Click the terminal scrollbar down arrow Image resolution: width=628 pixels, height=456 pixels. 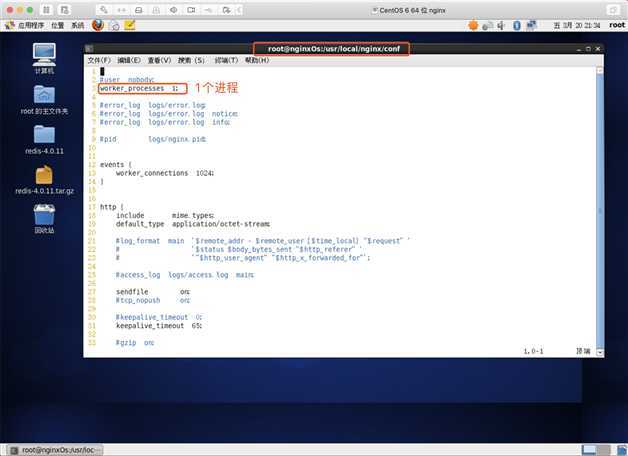click(600, 352)
